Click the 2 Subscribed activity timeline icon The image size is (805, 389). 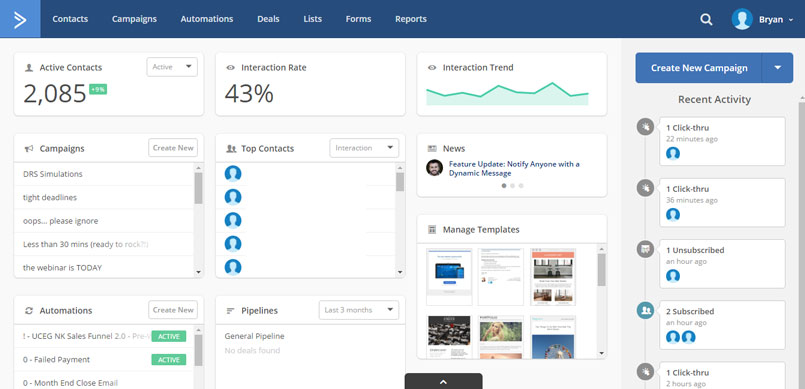tap(645, 310)
